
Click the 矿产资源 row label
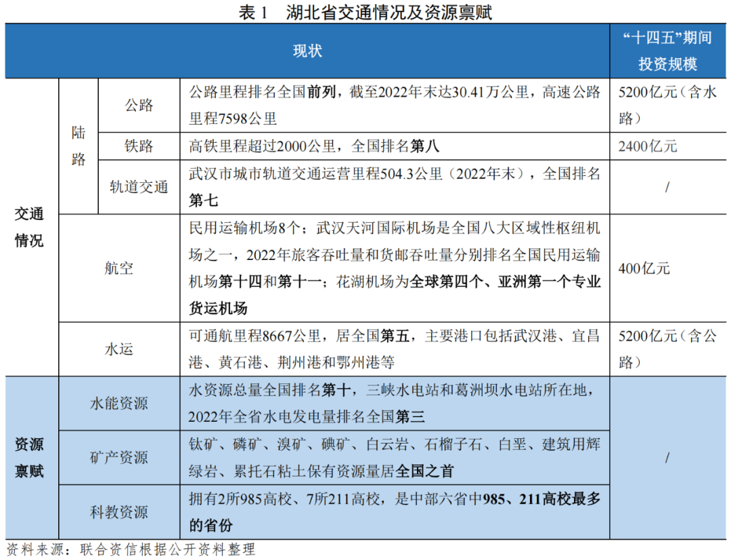[x=120, y=457]
